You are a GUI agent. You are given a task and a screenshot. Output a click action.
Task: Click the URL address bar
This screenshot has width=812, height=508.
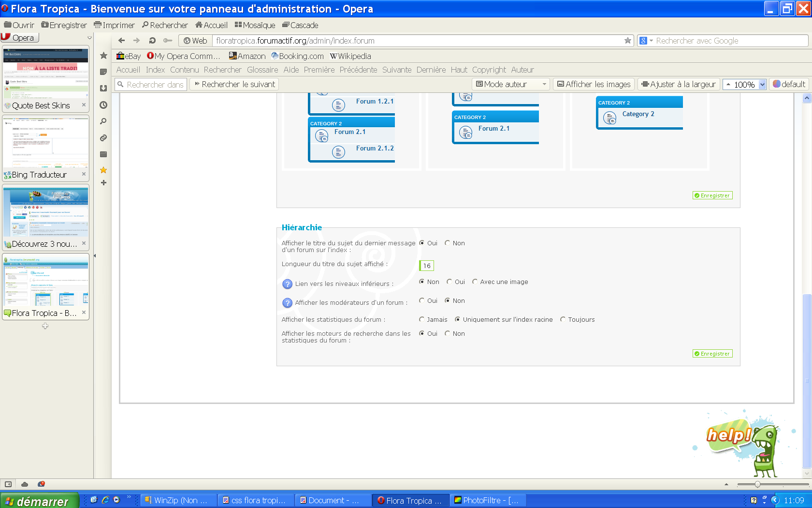tap(419, 41)
